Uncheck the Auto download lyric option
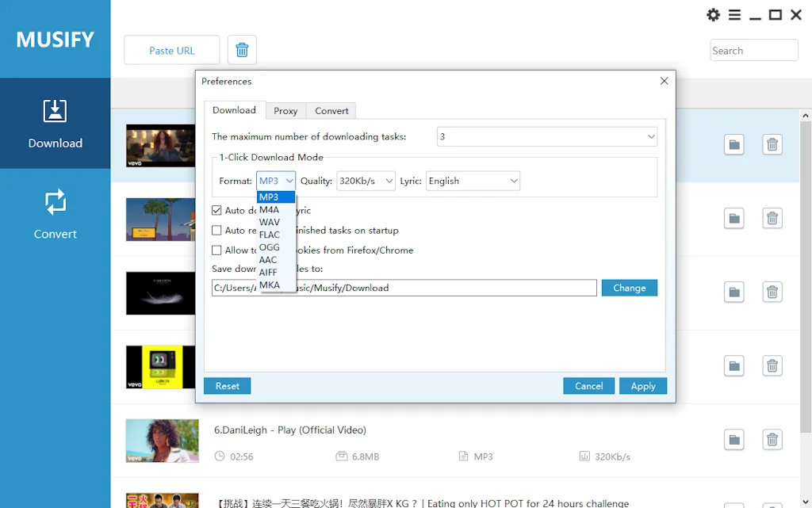 click(x=217, y=210)
